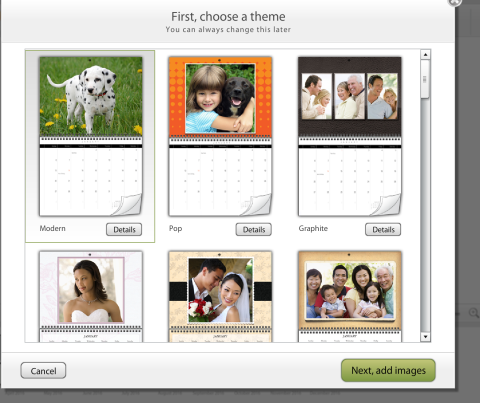
Task: Click the theme list scrollbar thumb
Action: [x=425, y=79]
